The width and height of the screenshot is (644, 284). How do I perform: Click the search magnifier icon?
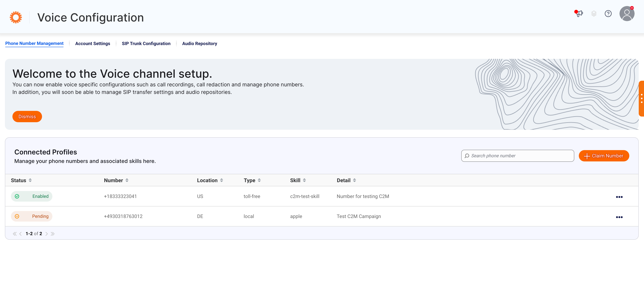click(x=467, y=156)
